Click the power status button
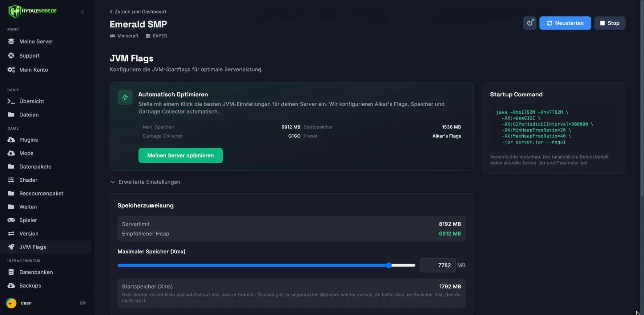 530,23
